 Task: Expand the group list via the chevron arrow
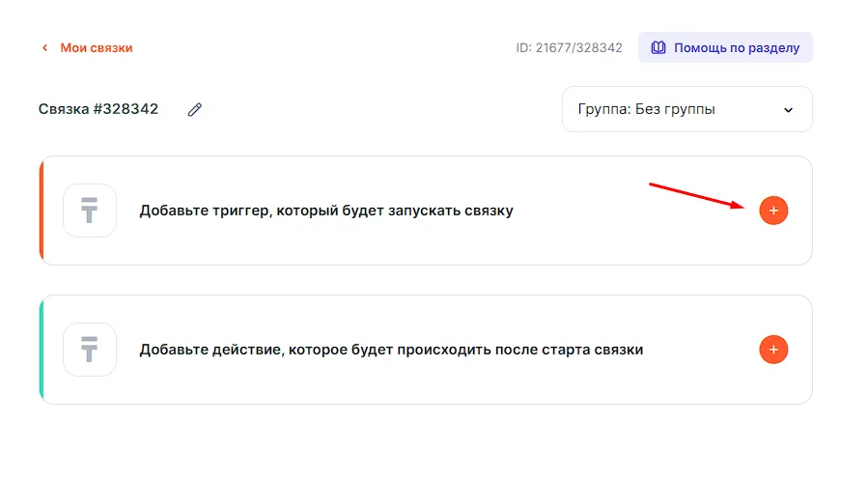coord(788,110)
